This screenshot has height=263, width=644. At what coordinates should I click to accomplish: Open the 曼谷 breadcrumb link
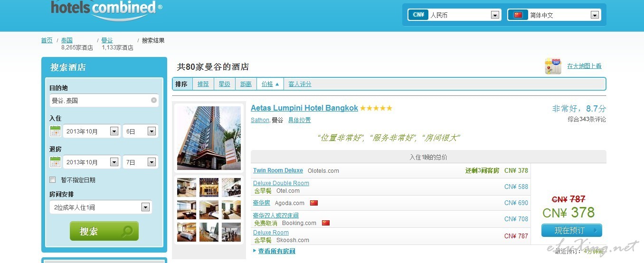click(107, 40)
